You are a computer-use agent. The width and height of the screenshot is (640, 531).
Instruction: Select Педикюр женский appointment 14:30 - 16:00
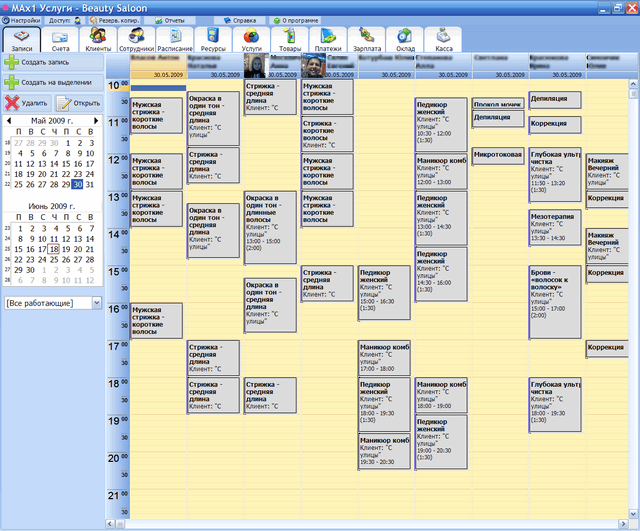coord(441,274)
